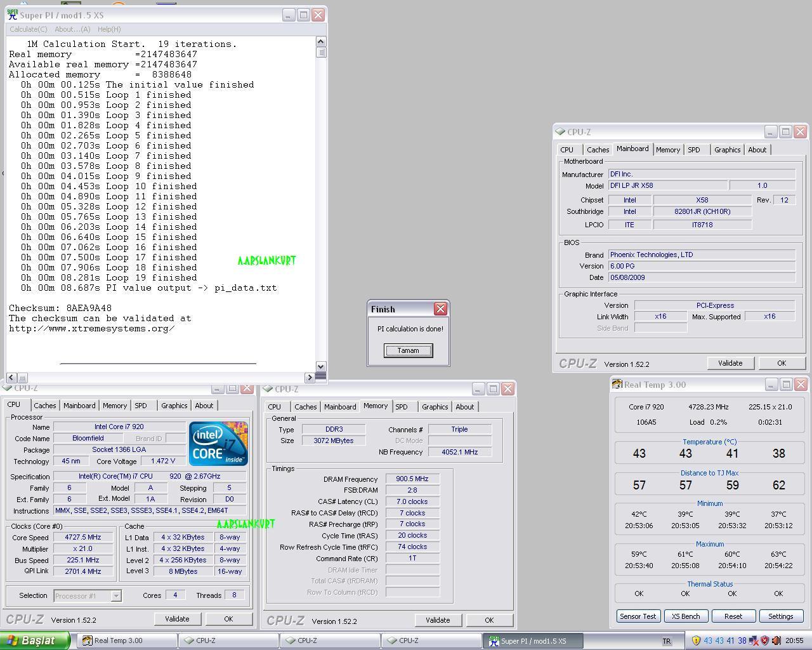This screenshot has width=812, height=650.
Task: Click Super PI vertical scrollbar up arrow
Action: click(x=320, y=42)
